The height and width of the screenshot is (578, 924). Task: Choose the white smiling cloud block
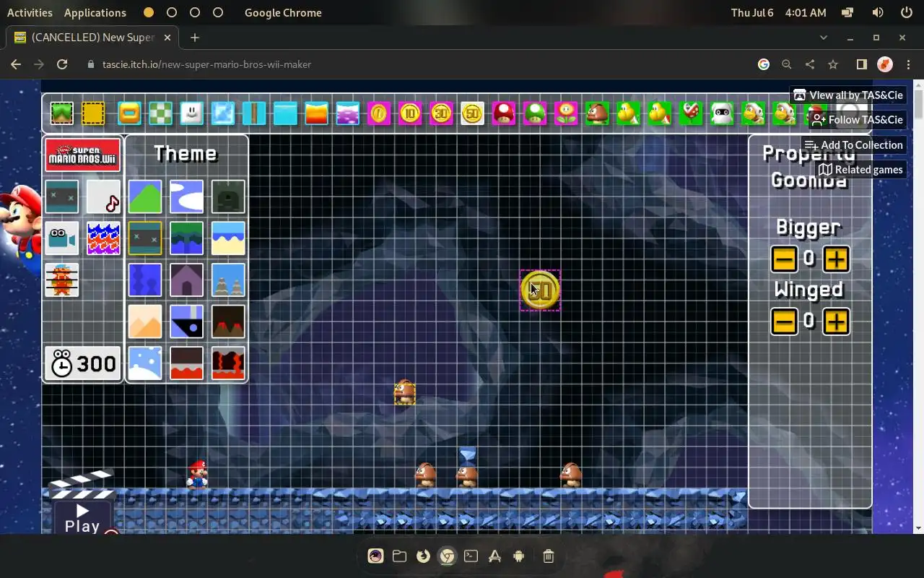click(x=191, y=113)
